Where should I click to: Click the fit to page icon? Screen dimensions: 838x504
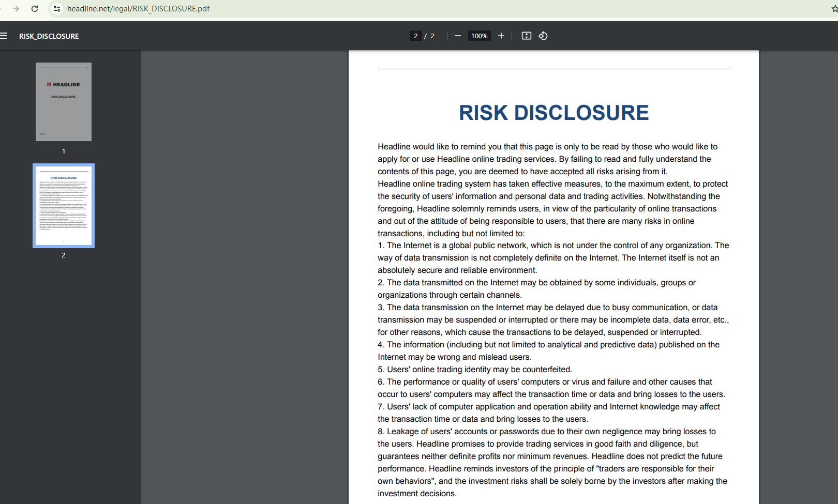click(x=527, y=36)
